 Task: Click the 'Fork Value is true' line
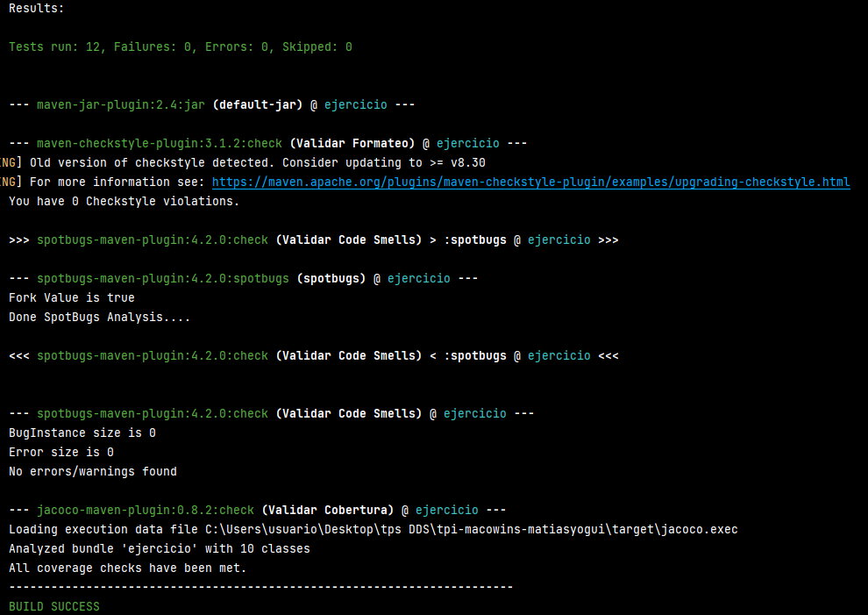[71, 298]
